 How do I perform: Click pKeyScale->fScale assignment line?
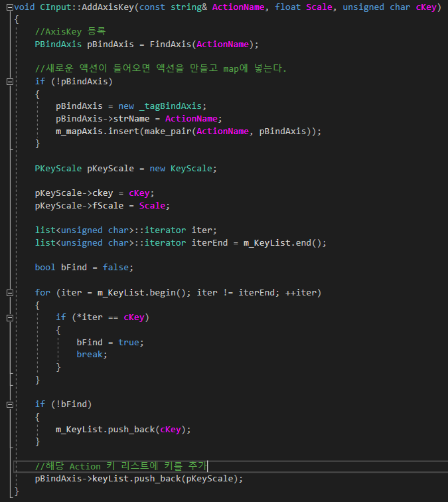102,206
